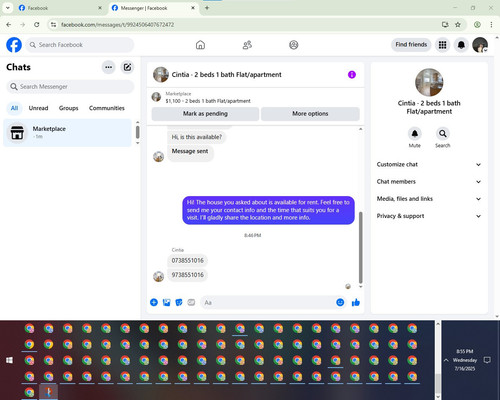This screenshot has height=400, width=500.
Task: Open the Windows Start button
Action: [x=9, y=360]
